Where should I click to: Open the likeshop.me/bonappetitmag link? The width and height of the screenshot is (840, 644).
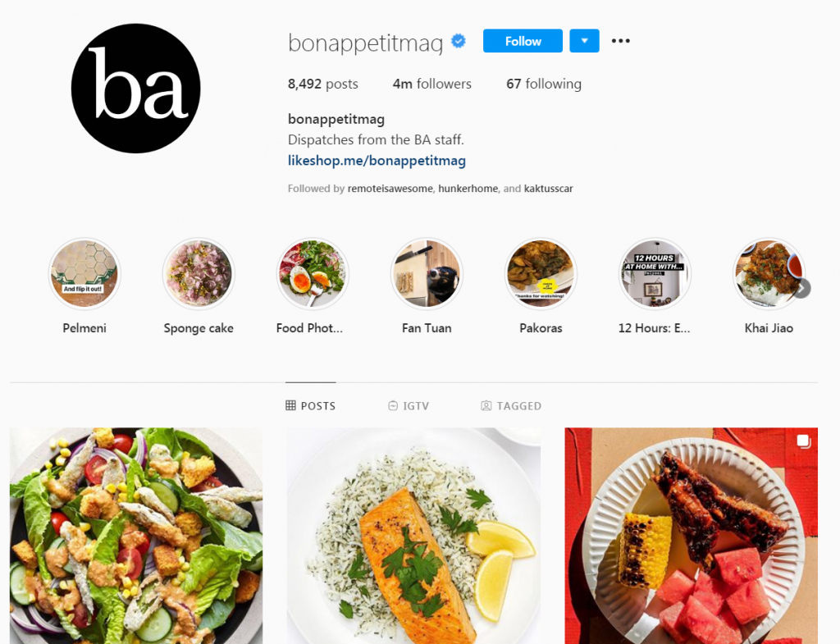(x=377, y=160)
